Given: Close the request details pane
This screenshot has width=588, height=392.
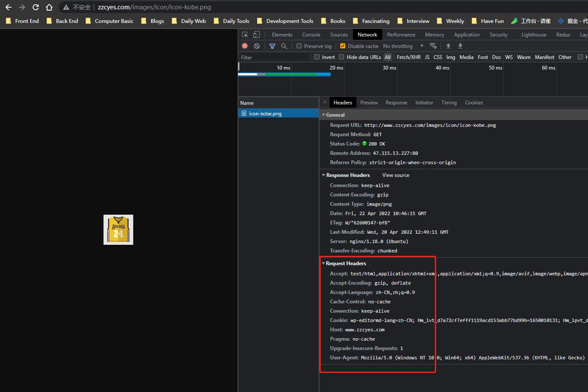Looking at the screenshot, I should 325,102.
